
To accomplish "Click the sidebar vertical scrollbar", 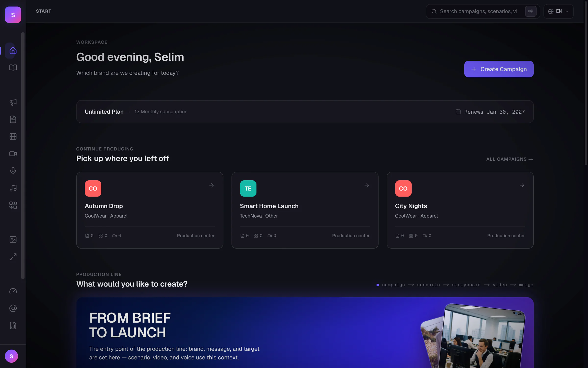I will [23, 156].
